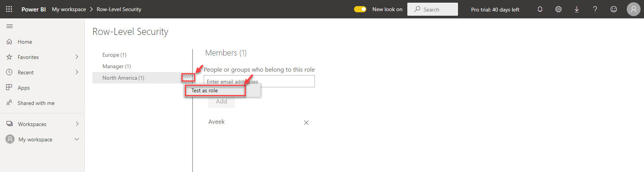Open the notifications bell
Viewport: 644px width, 172px height.
tap(540, 9)
